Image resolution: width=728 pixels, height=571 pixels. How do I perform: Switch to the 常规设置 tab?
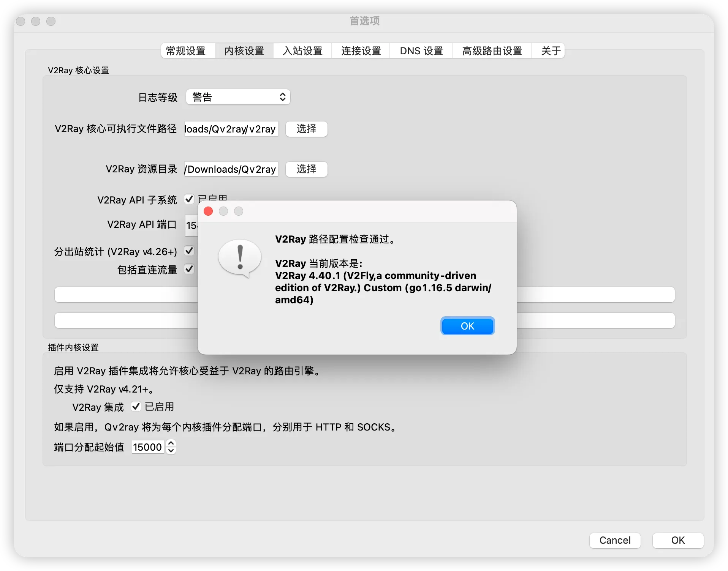(x=187, y=50)
